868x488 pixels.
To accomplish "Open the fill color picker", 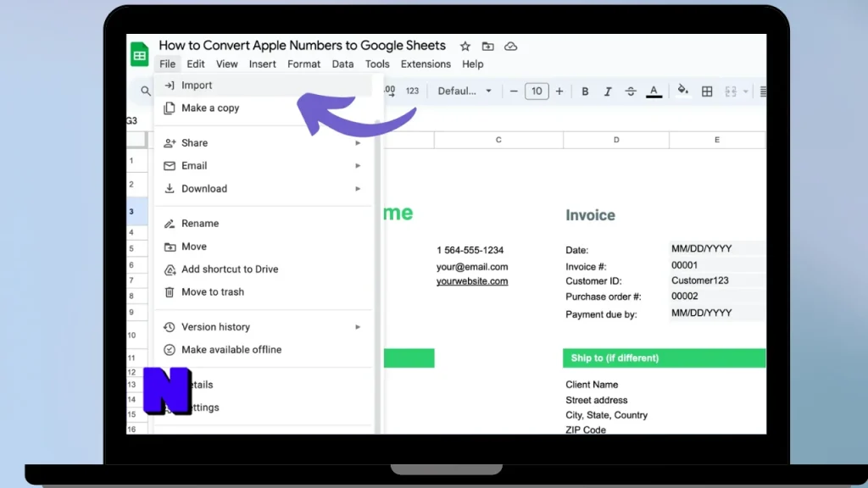I will click(x=683, y=91).
